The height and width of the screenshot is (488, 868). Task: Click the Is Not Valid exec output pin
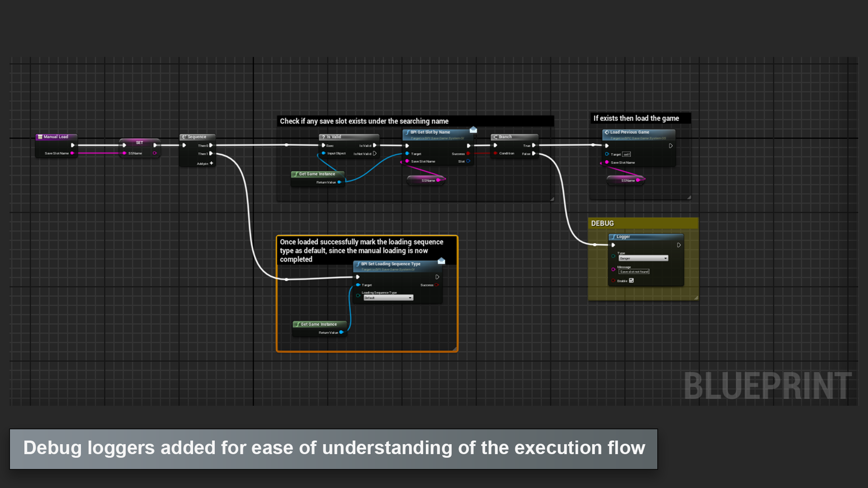(375, 154)
